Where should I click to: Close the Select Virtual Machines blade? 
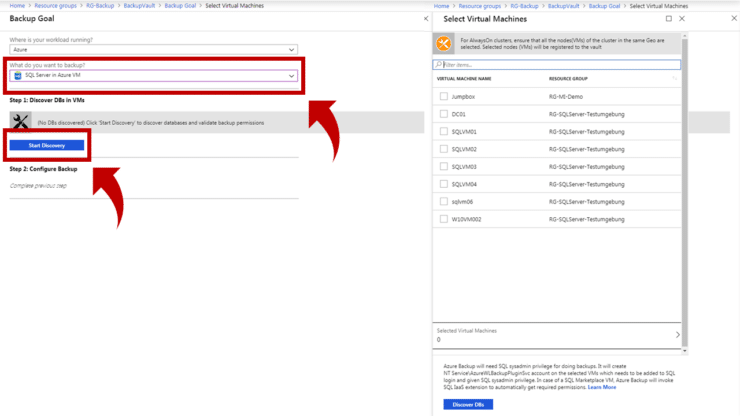tap(682, 18)
